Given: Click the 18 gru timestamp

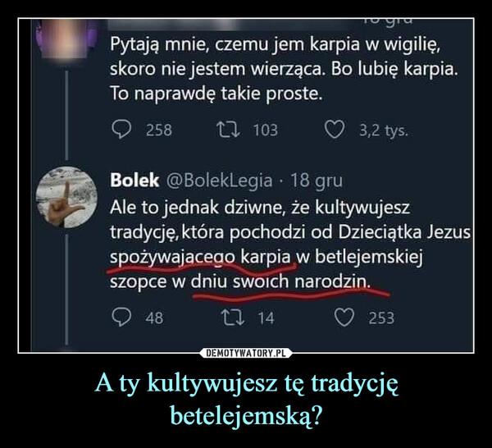Looking at the screenshot, I should click(x=317, y=181).
